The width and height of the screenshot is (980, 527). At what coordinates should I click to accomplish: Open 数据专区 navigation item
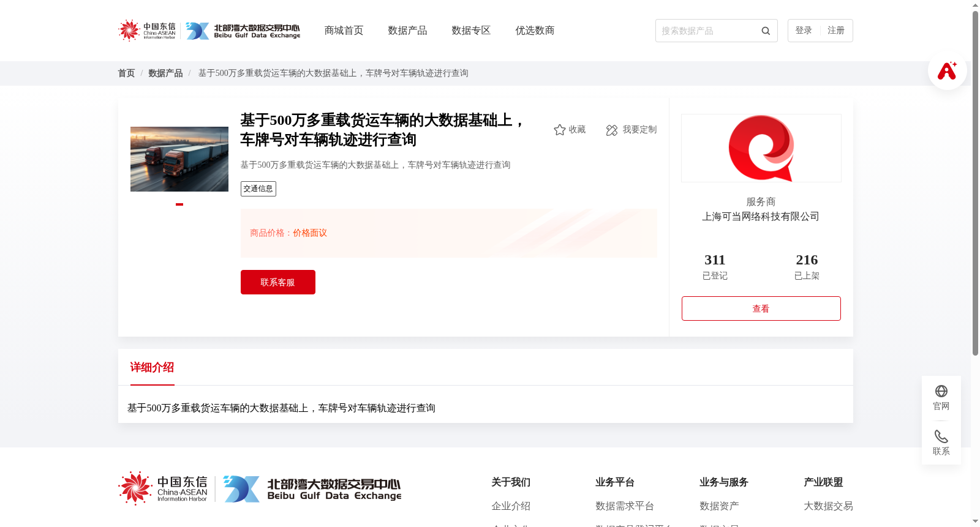coord(471,31)
